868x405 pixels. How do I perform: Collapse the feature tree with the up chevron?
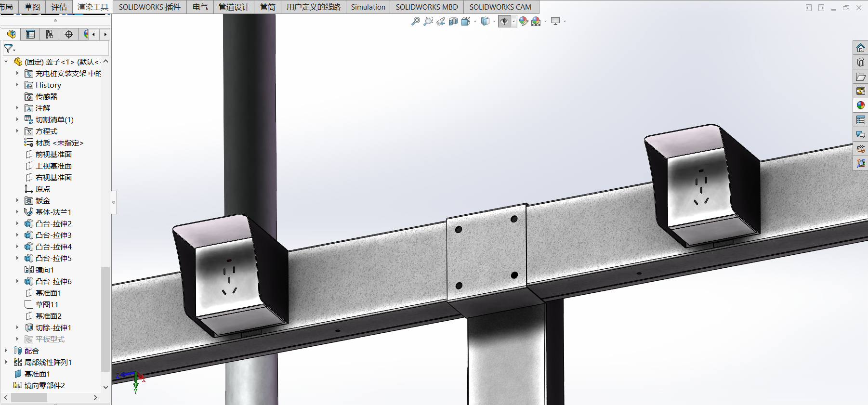click(x=105, y=62)
